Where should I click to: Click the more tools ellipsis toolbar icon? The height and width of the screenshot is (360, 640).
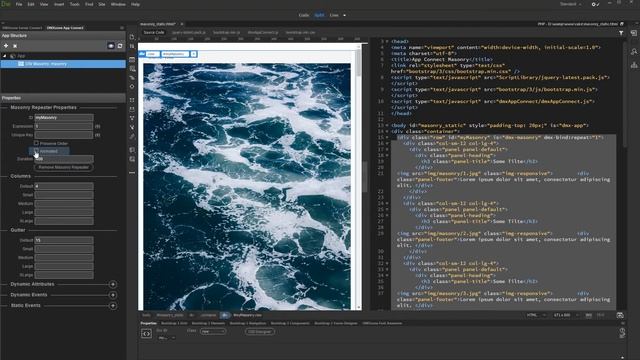point(132,173)
